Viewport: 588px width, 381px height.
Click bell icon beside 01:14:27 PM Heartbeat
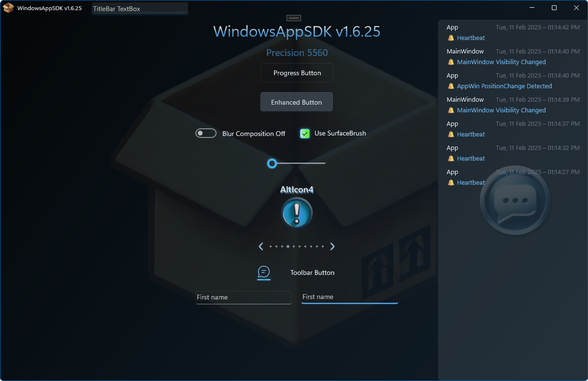click(451, 183)
